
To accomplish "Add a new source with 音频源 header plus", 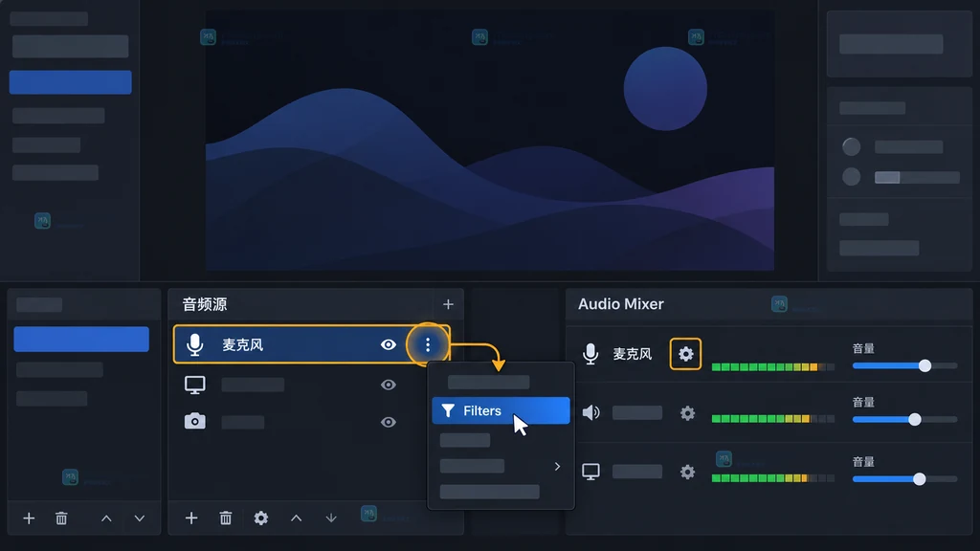I will [448, 304].
